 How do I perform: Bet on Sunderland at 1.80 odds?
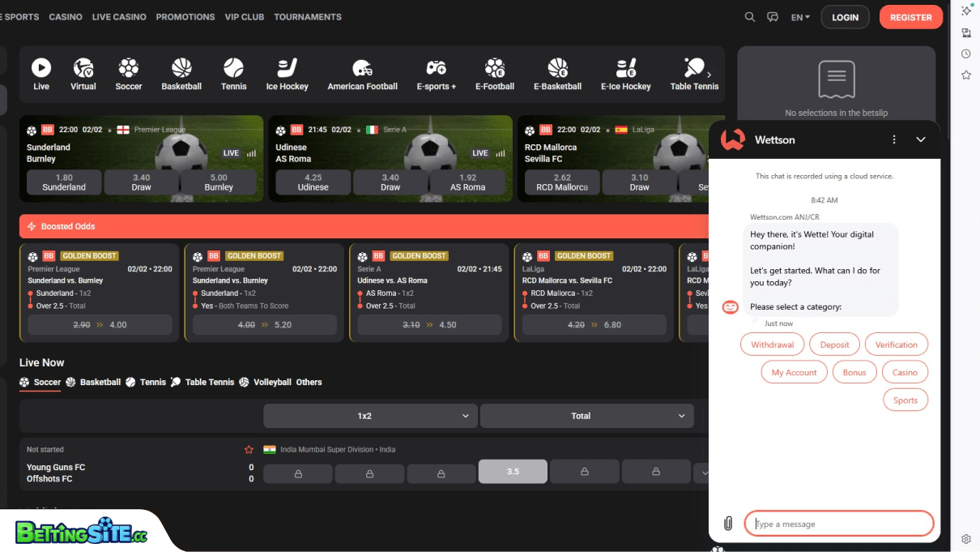tap(64, 182)
